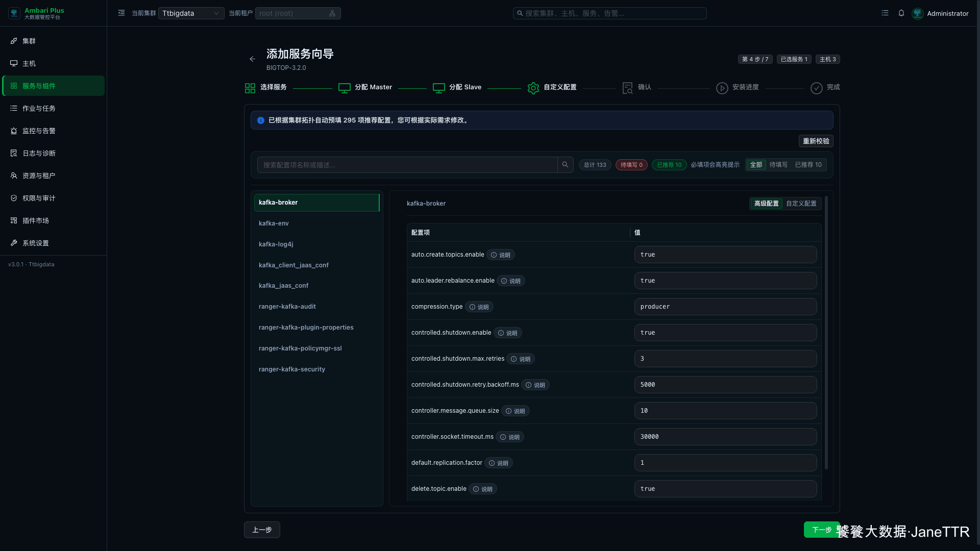Edit the compression.type value field
Screen dimensions: 980x551
725,307
